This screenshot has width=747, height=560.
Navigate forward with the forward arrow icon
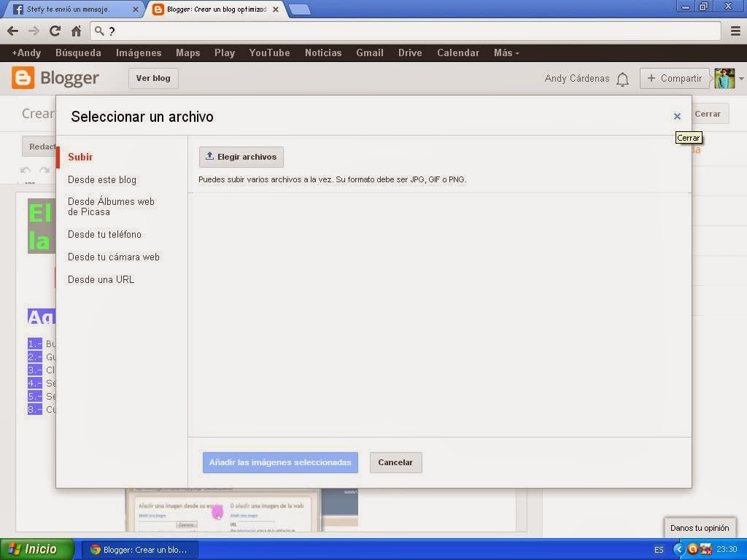(x=34, y=31)
